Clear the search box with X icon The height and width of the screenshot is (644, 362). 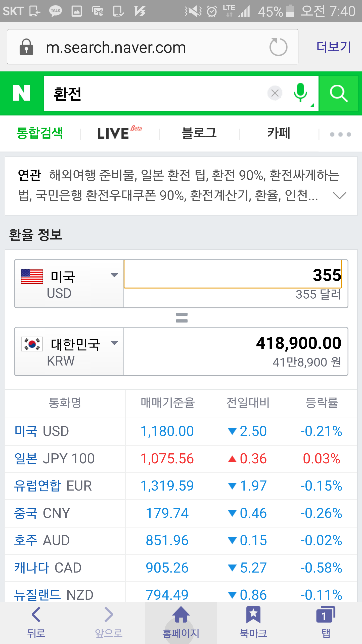275,93
